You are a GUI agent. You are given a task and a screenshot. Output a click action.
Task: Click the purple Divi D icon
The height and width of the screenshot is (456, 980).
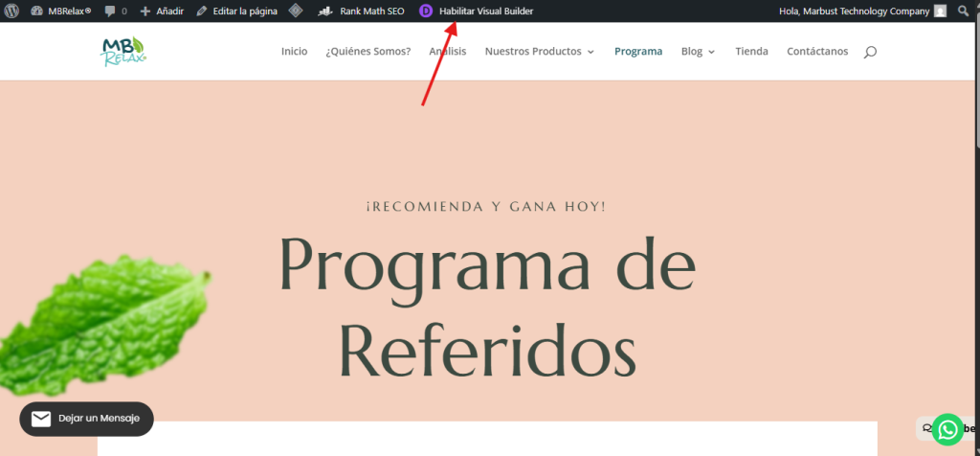click(x=426, y=11)
